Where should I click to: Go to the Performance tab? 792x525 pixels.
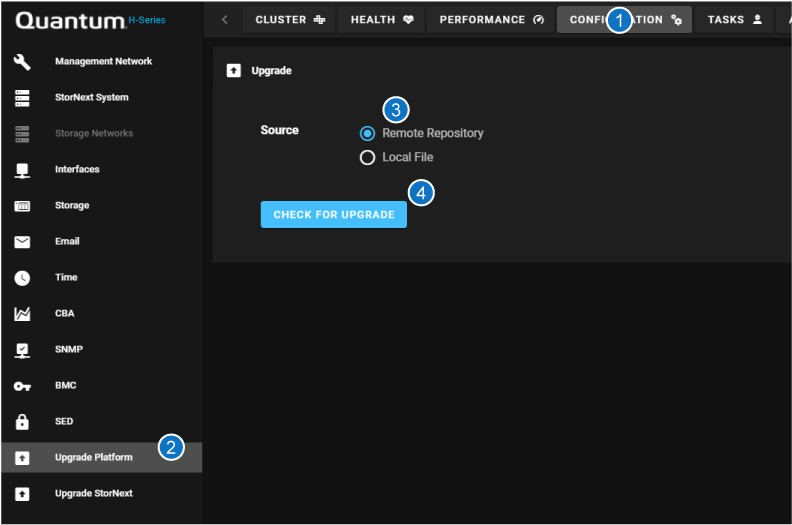pyautogui.click(x=491, y=20)
